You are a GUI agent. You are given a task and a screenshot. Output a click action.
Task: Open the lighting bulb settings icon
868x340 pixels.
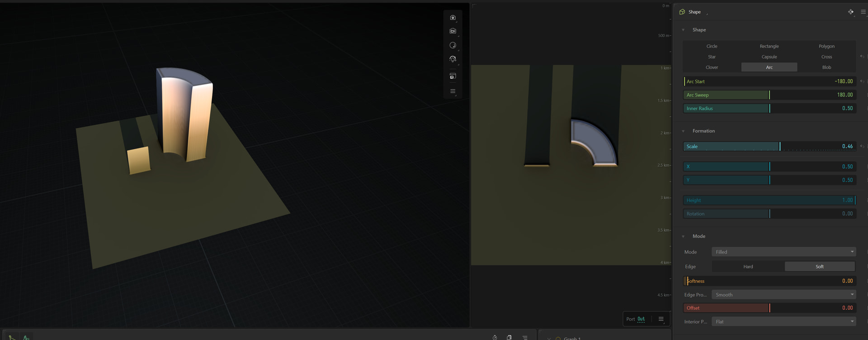coord(453,59)
